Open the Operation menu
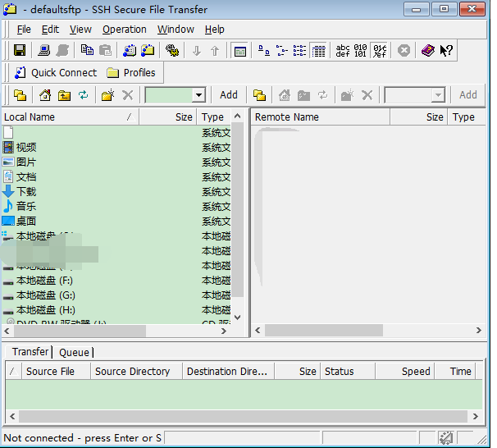The width and height of the screenshot is (497, 448). tap(125, 30)
